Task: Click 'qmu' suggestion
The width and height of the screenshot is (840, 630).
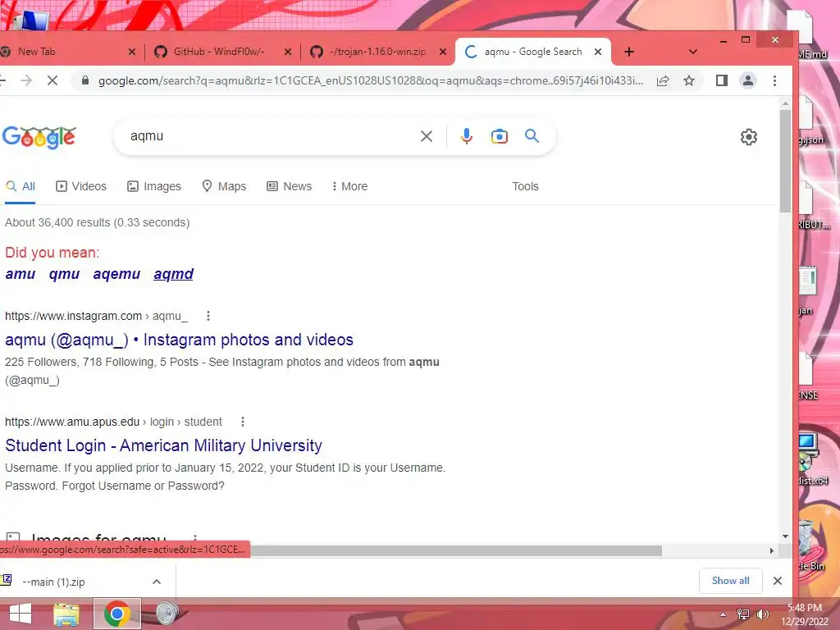Action: pyautogui.click(x=64, y=274)
